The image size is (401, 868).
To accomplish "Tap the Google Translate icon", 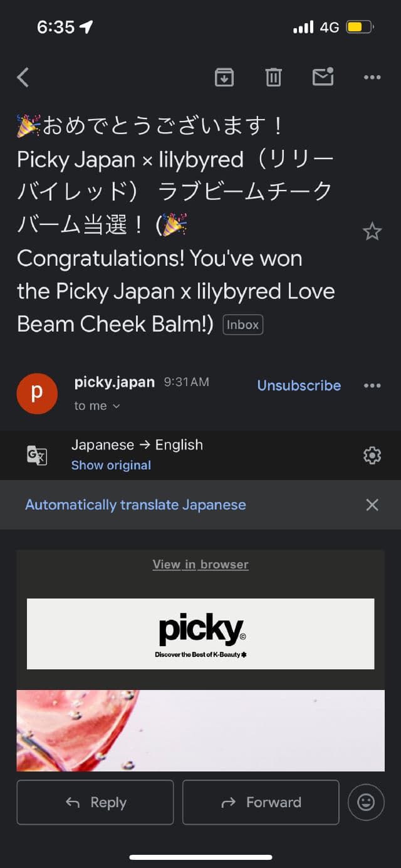I will pyautogui.click(x=37, y=455).
